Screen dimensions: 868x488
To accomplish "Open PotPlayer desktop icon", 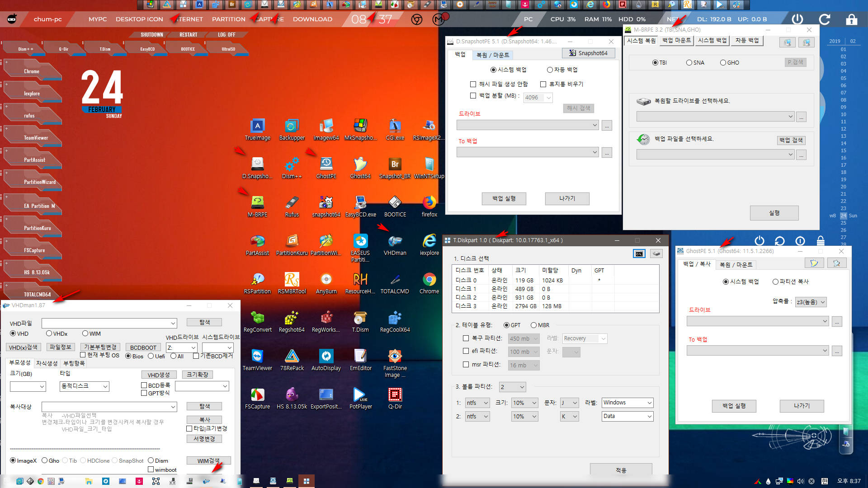I will tap(360, 399).
